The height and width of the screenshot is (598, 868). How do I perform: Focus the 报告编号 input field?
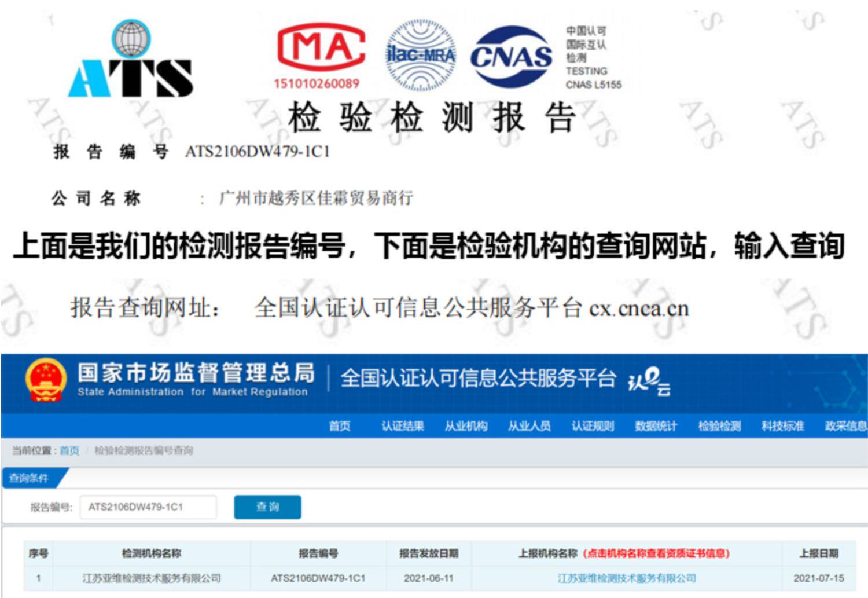click(x=148, y=507)
